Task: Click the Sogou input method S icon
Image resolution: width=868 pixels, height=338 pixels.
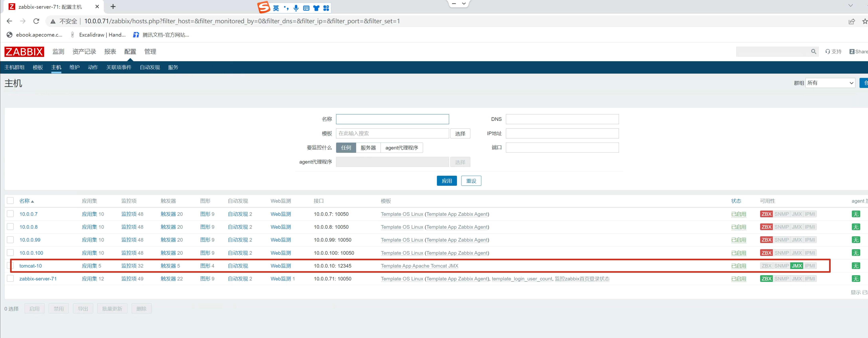Action: coord(264,7)
